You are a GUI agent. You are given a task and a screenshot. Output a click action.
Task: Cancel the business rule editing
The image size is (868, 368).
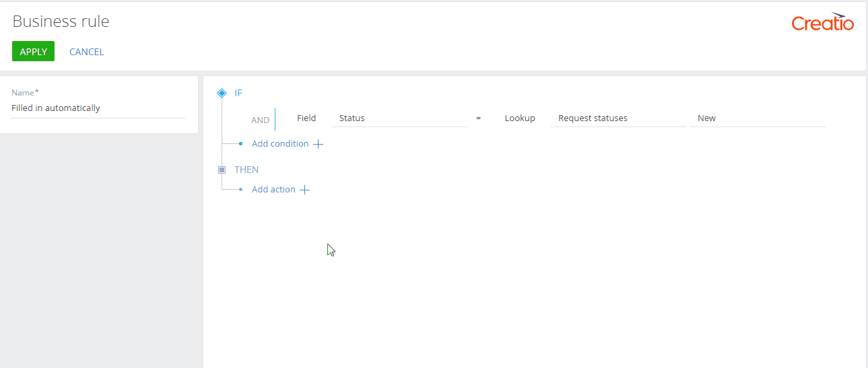point(87,52)
